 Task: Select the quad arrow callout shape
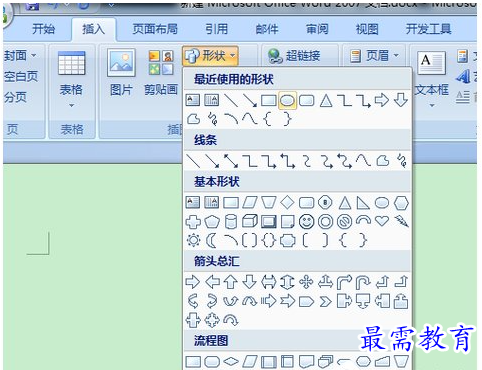(x=212, y=321)
